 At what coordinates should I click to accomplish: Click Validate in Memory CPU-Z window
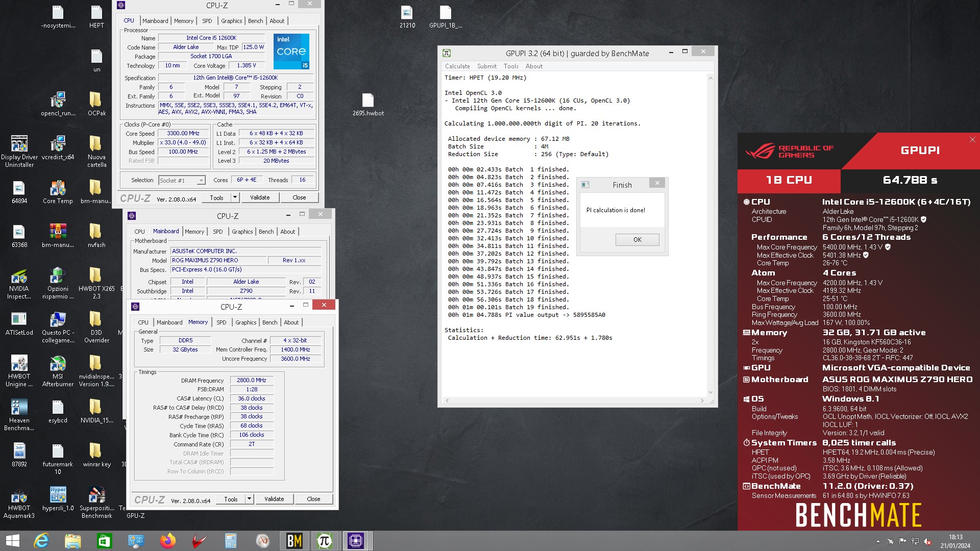coord(274,499)
